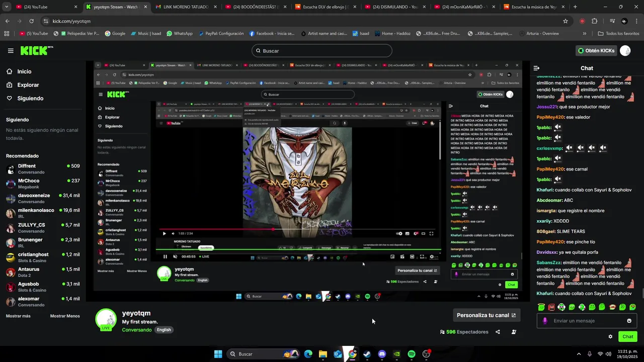Click the Conversando category link

point(137,330)
